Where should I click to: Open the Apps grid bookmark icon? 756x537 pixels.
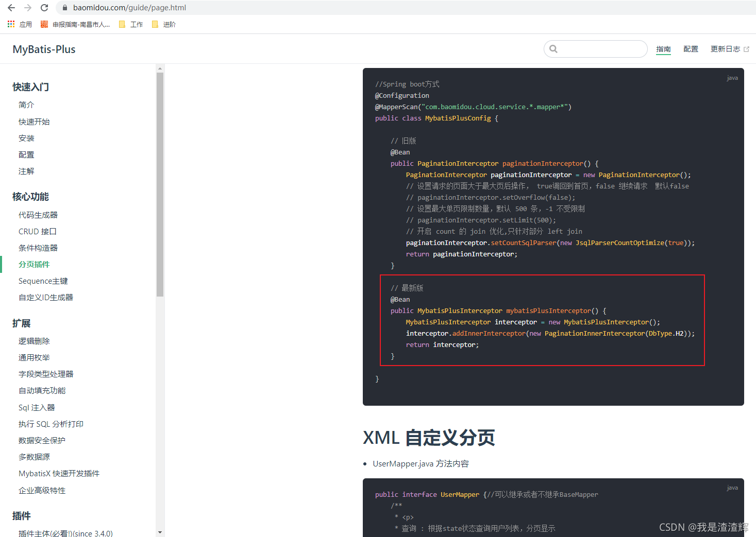[x=11, y=24]
